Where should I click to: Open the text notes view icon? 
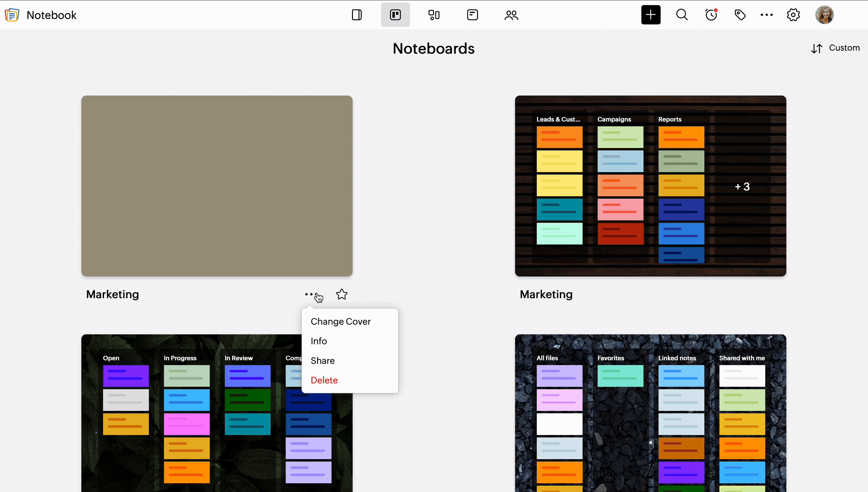(x=472, y=15)
